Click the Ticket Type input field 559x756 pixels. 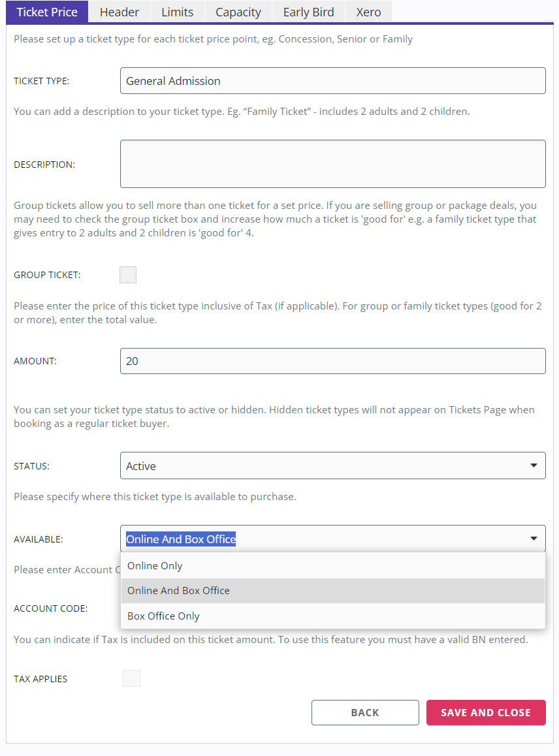click(x=333, y=80)
